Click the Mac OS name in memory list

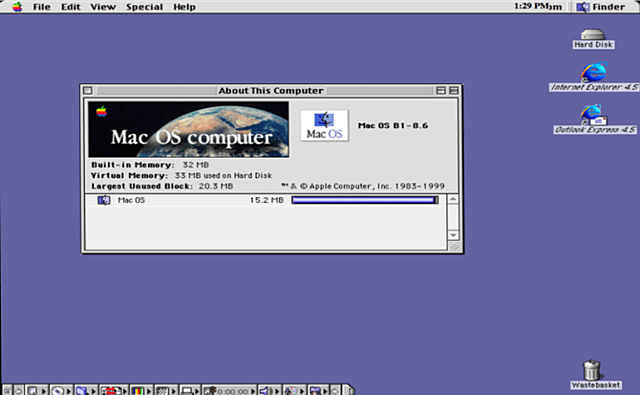click(x=131, y=200)
